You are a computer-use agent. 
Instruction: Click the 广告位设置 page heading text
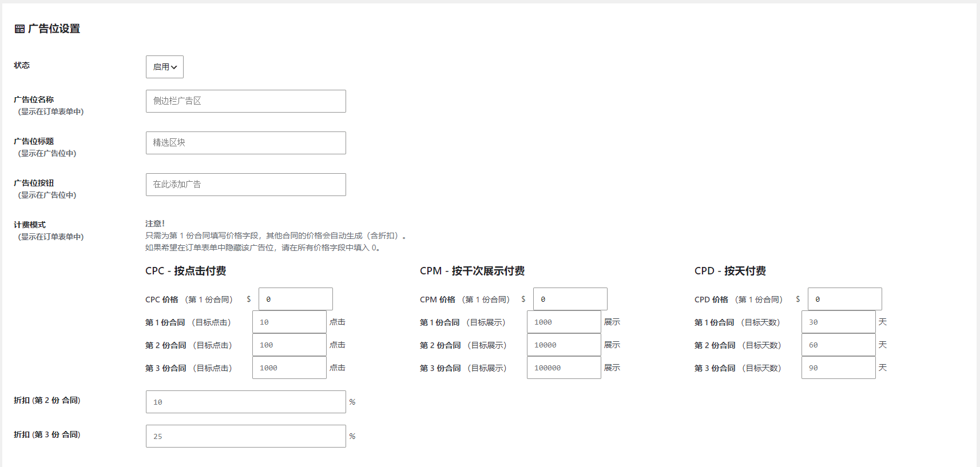tap(54, 29)
